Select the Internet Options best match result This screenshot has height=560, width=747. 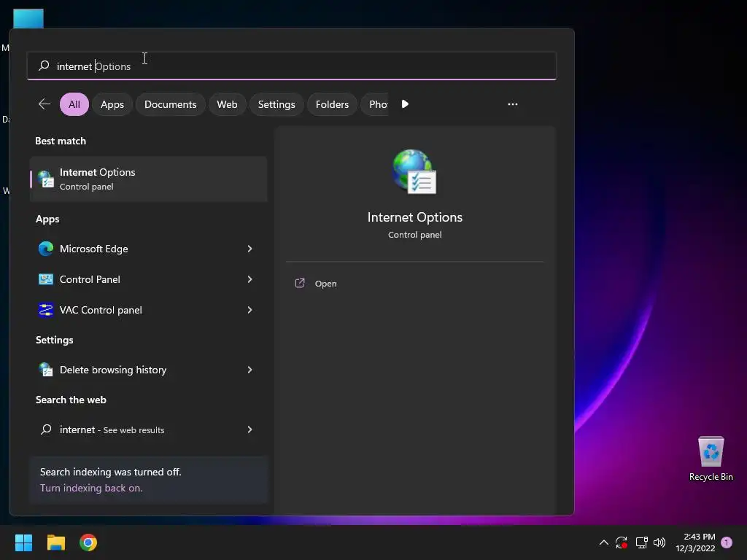pos(148,179)
